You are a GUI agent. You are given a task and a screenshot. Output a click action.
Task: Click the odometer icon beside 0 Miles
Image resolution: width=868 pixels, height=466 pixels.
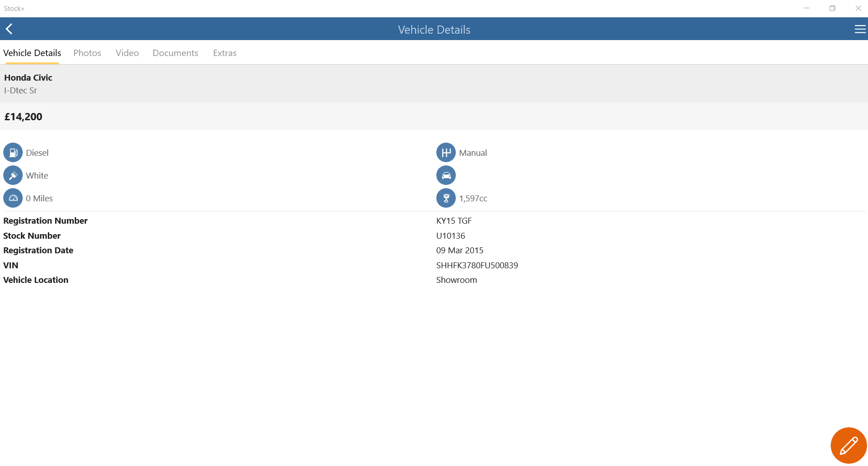[x=13, y=198]
